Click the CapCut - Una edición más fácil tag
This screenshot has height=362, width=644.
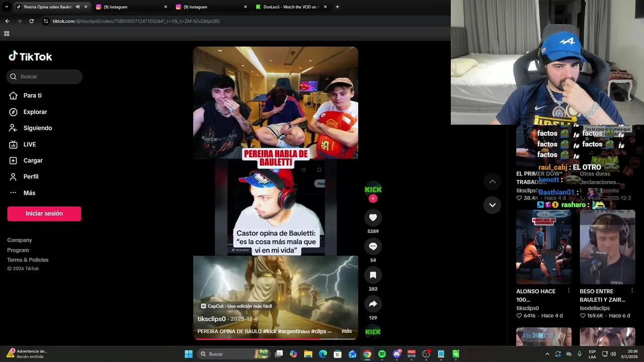pos(236,306)
